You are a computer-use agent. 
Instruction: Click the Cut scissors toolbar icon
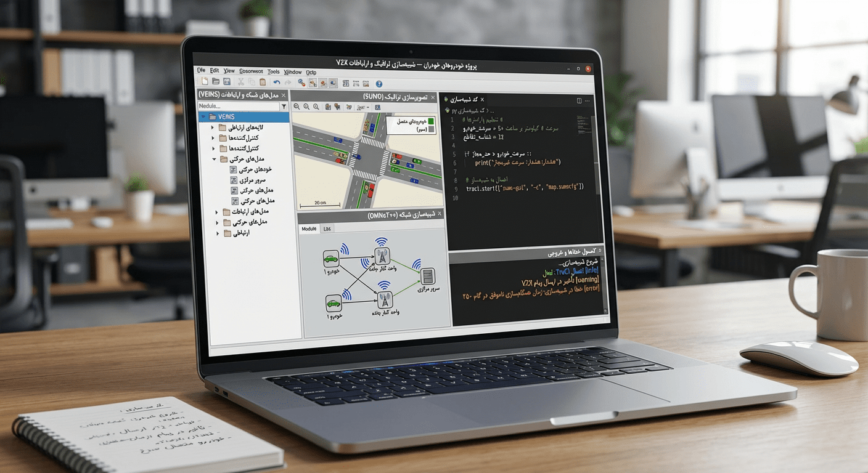[x=240, y=82]
